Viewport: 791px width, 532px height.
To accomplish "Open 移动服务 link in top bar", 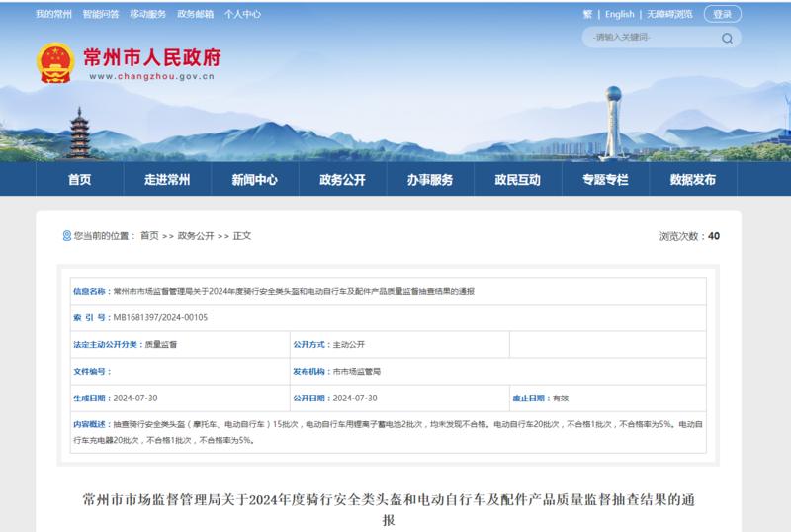I will (147, 14).
